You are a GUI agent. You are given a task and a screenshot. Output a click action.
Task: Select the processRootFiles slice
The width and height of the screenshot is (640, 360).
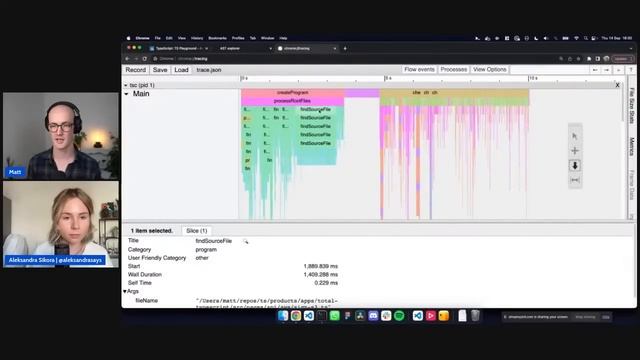[x=293, y=101]
